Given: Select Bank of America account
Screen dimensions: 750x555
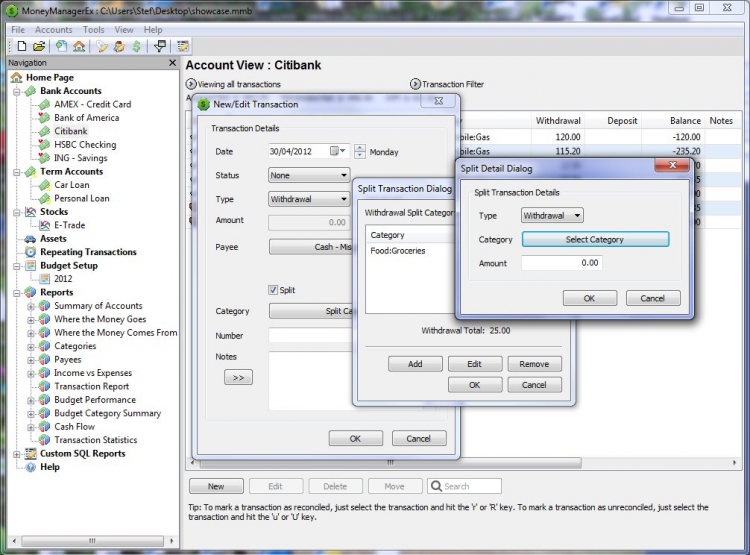Looking at the screenshot, I should pos(87,117).
